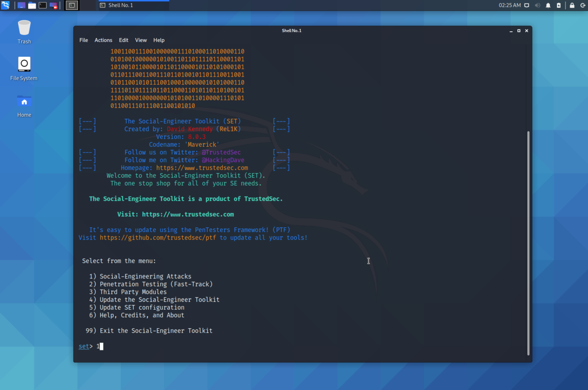Open the Home folder desktop icon
This screenshot has width=588, height=390.
point(24,105)
